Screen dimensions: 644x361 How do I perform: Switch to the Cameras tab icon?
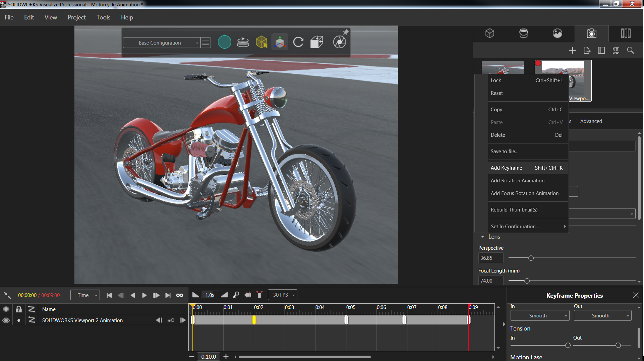pyautogui.click(x=591, y=33)
